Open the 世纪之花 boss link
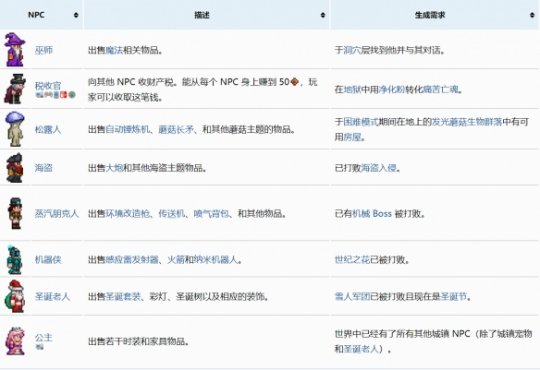540x370 pixels. 352,259
